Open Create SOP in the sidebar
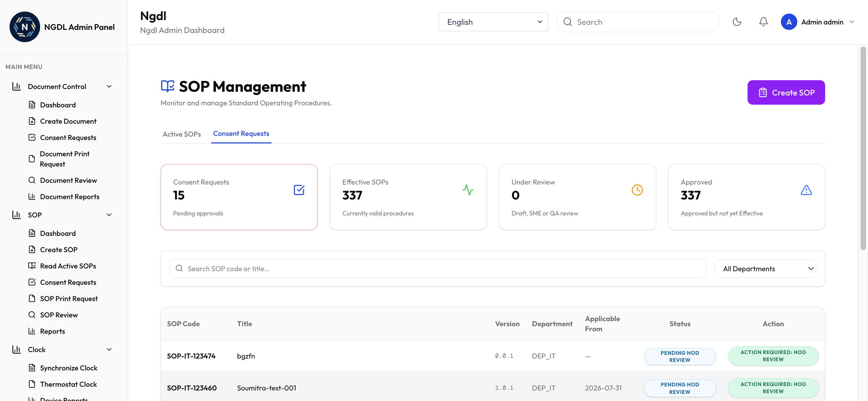The height and width of the screenshot is (401, 868). pos(59,250)
